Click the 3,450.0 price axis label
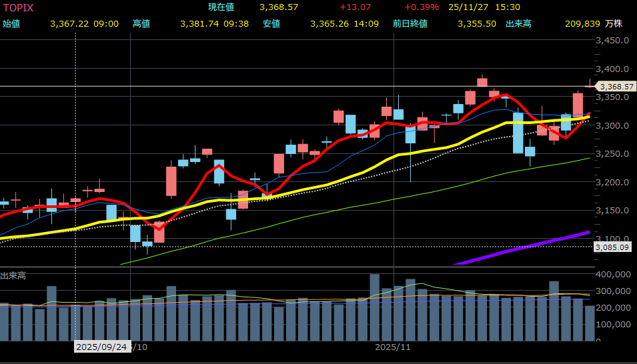The width and height of the screenshot is (637, 364). [612, 41]
